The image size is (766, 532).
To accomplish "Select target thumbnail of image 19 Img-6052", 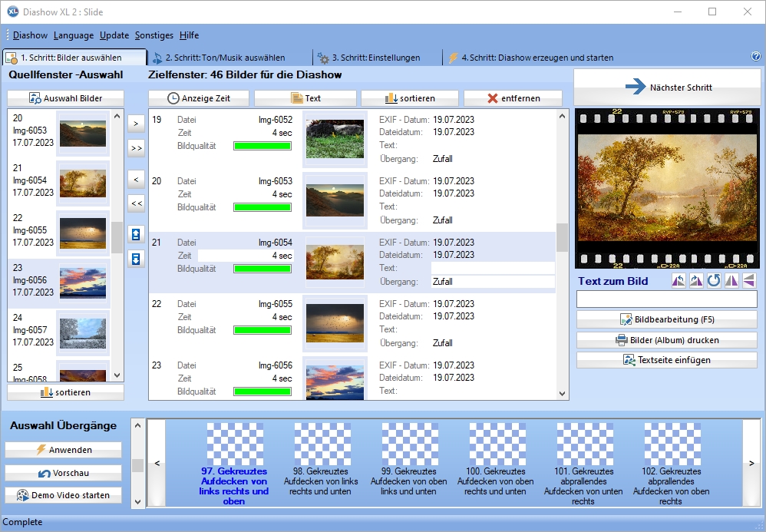I will pyautogui.click(x=335, y=139).
